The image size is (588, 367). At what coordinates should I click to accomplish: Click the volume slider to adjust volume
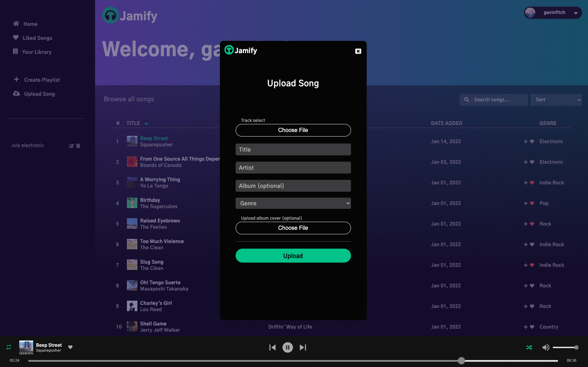coord(566,347)
